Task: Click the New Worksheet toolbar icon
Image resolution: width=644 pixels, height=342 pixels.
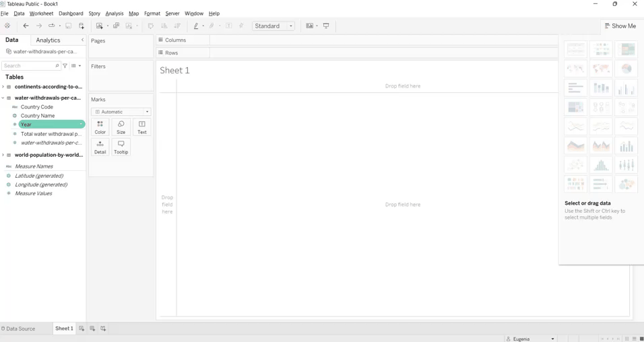Action: tap(100, 26)
